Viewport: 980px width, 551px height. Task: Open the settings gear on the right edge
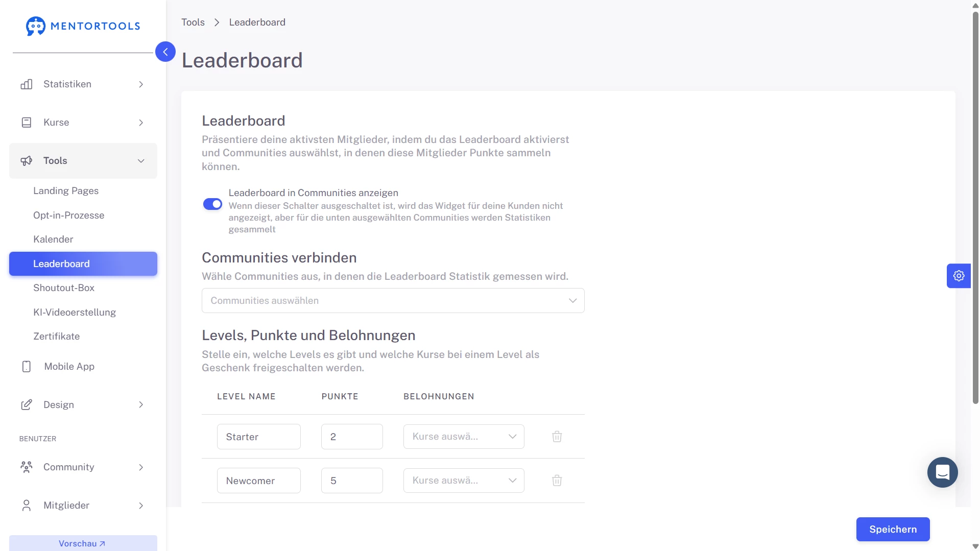click(x=959, y=276)
